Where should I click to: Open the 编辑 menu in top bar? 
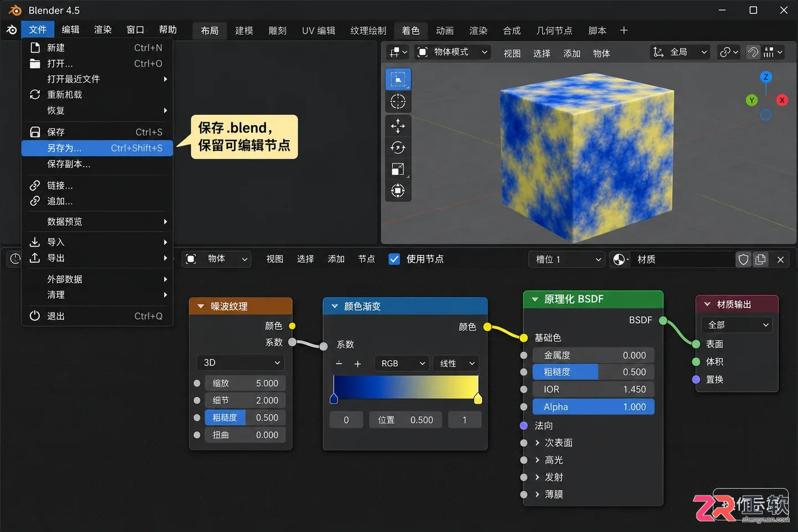[x=70, y=30]
